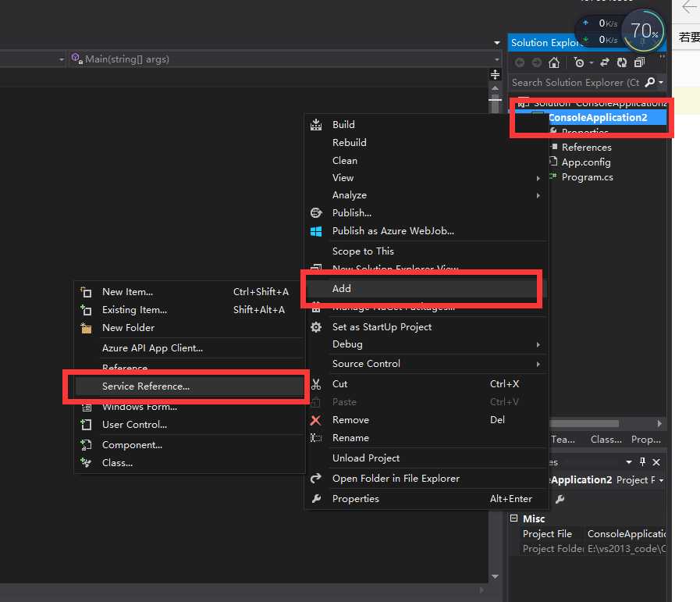Open the Main(string[] args) member dropdown
Image resolution: width=700 pixels, height=602 pixels.
pyautogui.click(x=497, y=59)
